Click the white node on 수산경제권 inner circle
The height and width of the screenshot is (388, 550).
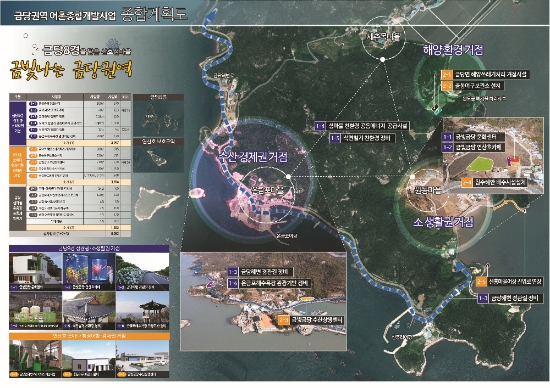(288, 177)
